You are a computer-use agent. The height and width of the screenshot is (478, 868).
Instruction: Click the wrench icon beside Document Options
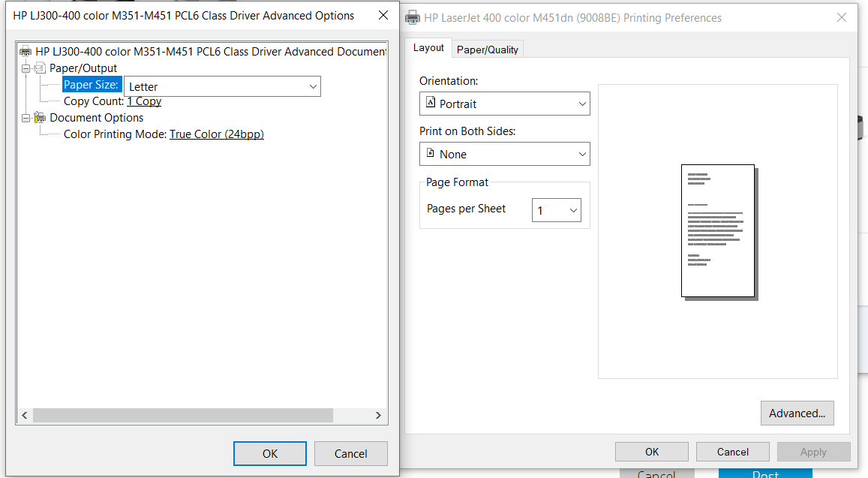coord(39,118)
